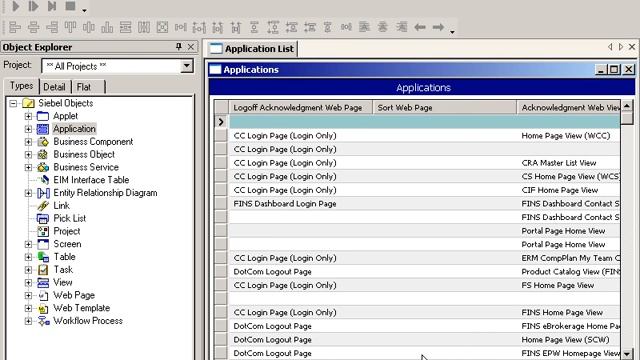Switch to the Types tab

22,86
